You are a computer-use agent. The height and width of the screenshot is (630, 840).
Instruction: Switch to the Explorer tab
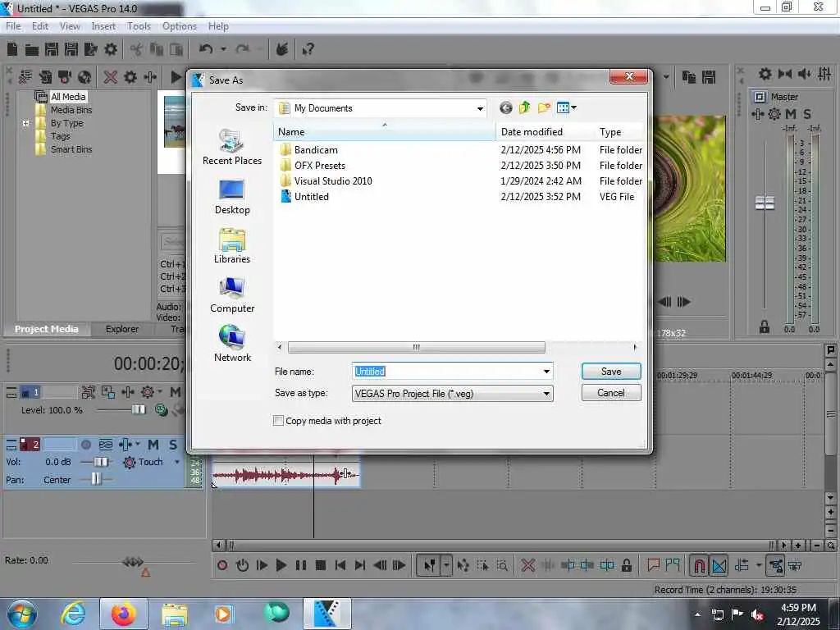coord(121,329)
